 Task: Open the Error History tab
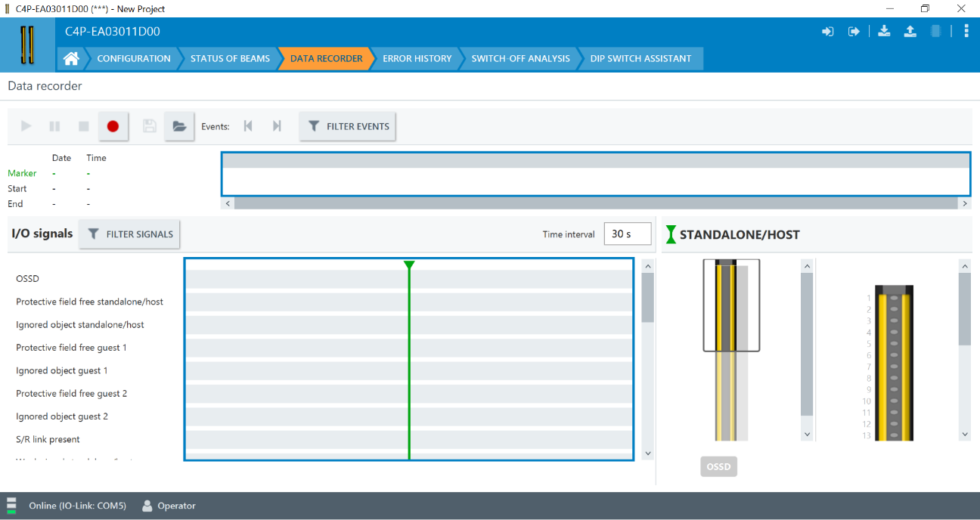tap(417, 58)
